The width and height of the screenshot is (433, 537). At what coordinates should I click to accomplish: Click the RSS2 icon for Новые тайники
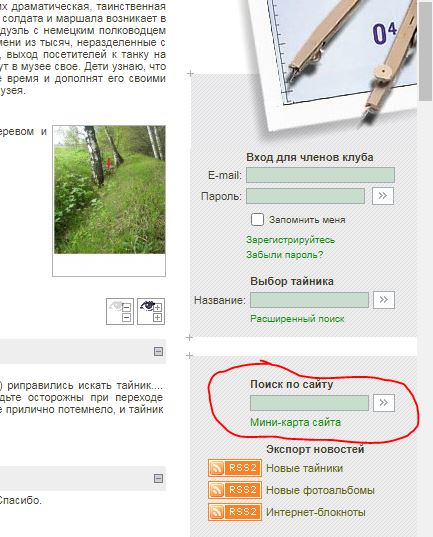[235, 468]
